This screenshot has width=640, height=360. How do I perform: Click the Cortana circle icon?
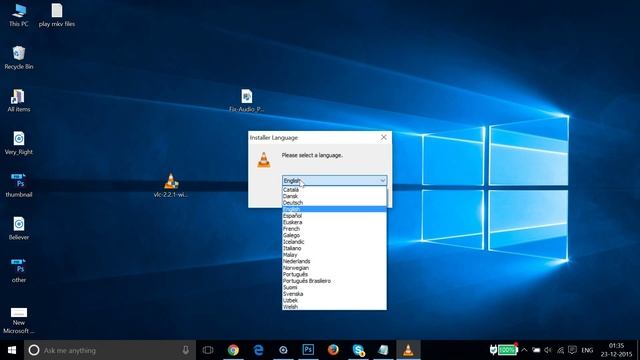34,350
